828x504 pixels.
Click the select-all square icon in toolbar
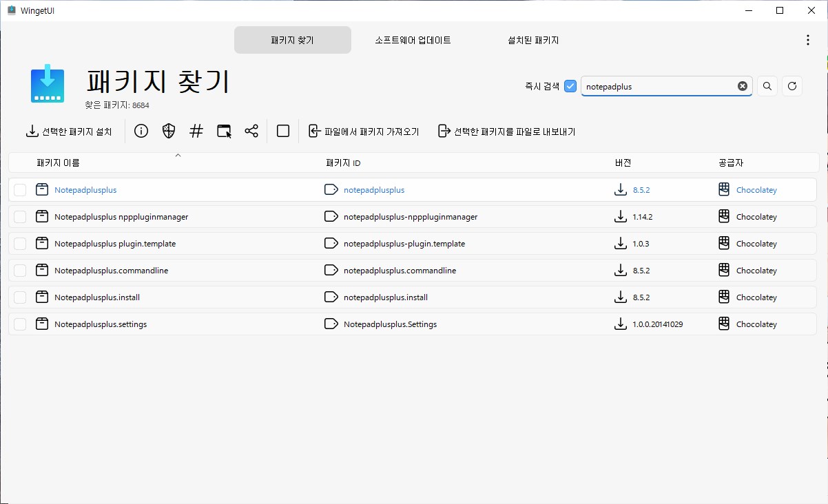pos(282,130)
